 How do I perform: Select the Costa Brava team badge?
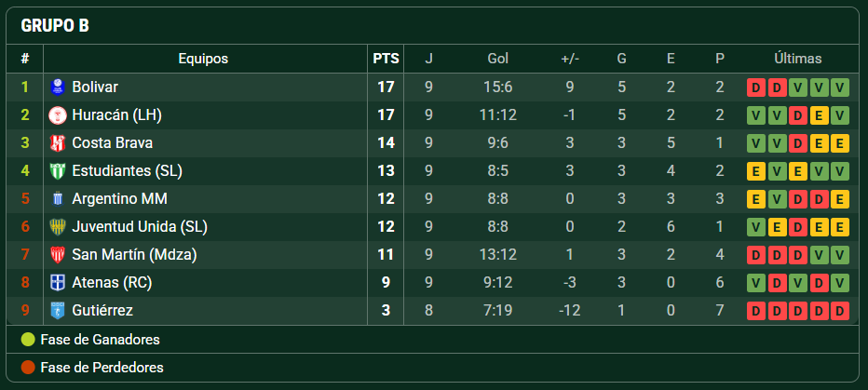click(58, 142)
